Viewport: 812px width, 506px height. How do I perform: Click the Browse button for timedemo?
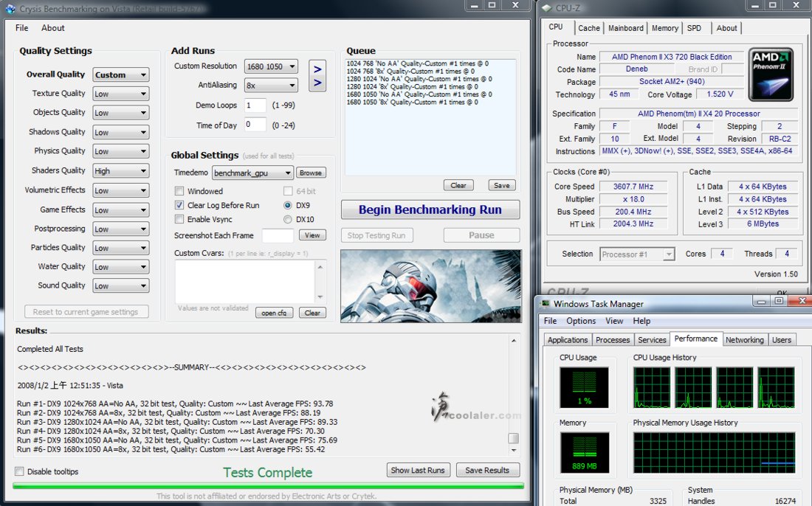(311, 173)
